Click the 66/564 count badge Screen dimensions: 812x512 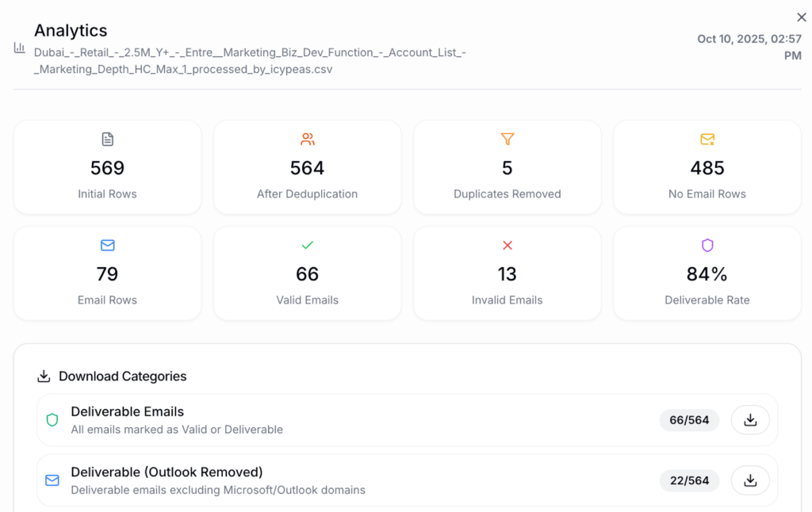click(689, 420)
